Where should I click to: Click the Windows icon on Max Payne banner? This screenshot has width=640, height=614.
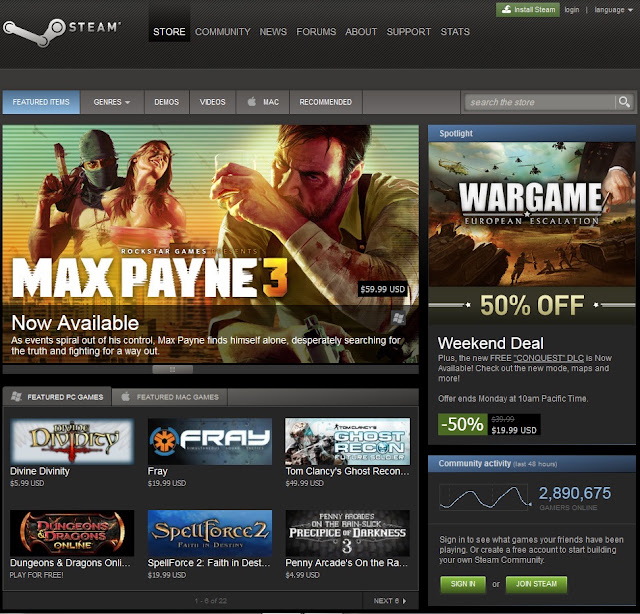click(398, 318)
